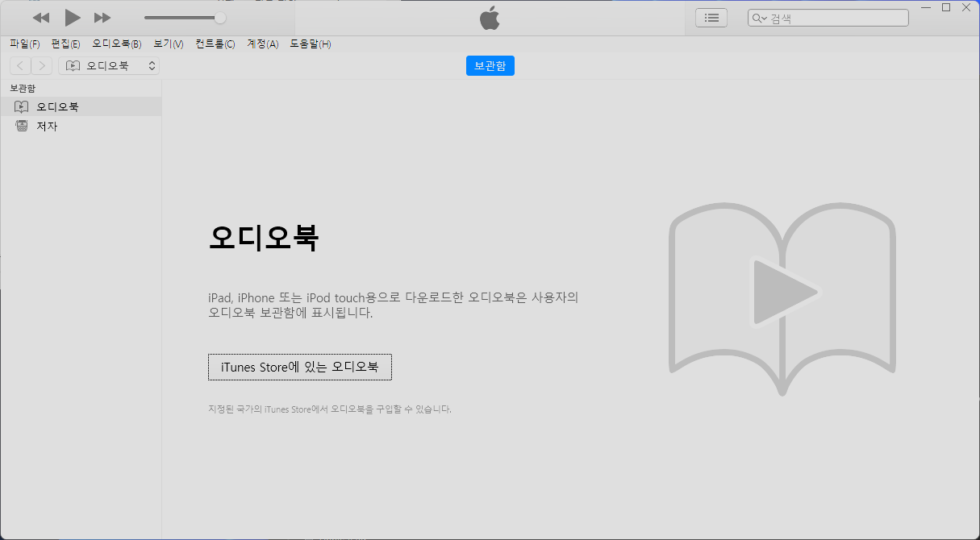The width and height of the screenshot is (980, 540).
Task: Go back with the left arrow button
Action: tap(20, 66)
